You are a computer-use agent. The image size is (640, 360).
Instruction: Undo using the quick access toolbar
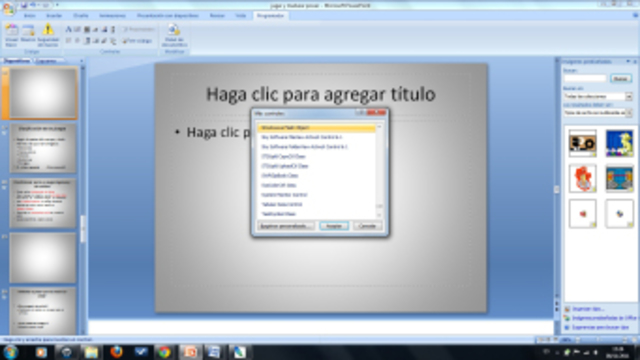(x=33, y=5)
